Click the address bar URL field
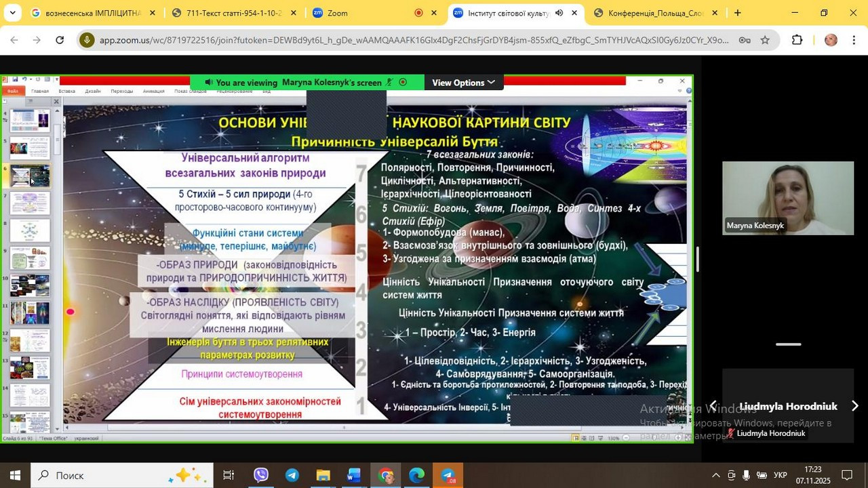This screenshot has width=868, height=488. click(x=414, y=41)
